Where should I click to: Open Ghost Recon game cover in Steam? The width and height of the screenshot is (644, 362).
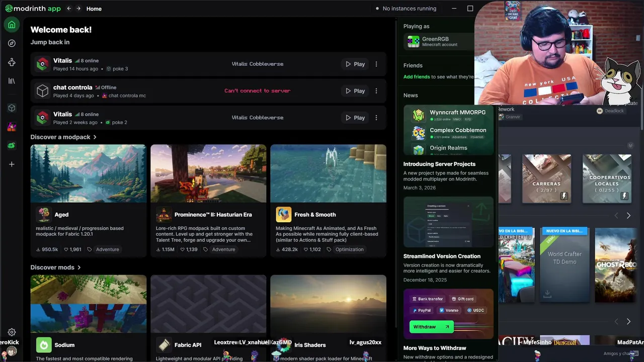[616, 265]
